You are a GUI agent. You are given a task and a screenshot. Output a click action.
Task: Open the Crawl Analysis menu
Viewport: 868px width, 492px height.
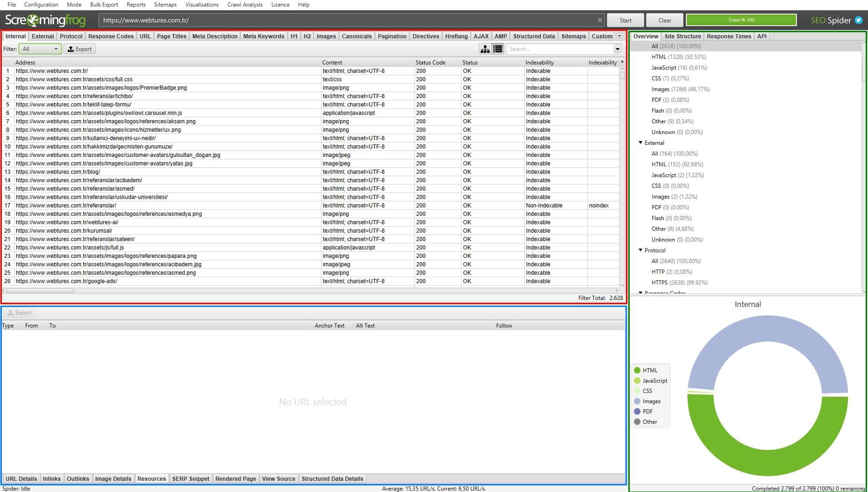(245, 5)
